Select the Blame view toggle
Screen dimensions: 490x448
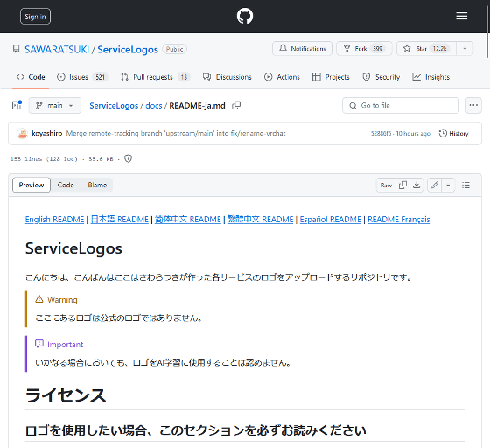pyautogui.click(x=97, y=185)
